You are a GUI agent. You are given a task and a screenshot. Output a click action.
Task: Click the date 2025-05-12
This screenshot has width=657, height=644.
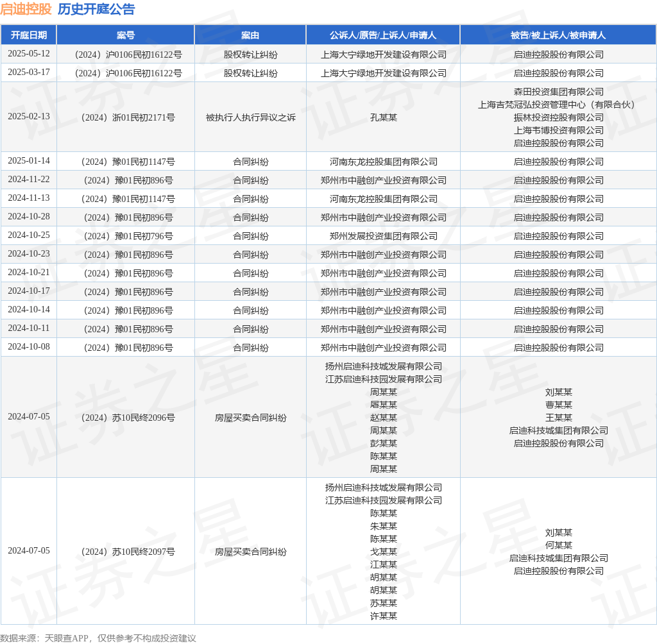[x=28, y=54]
